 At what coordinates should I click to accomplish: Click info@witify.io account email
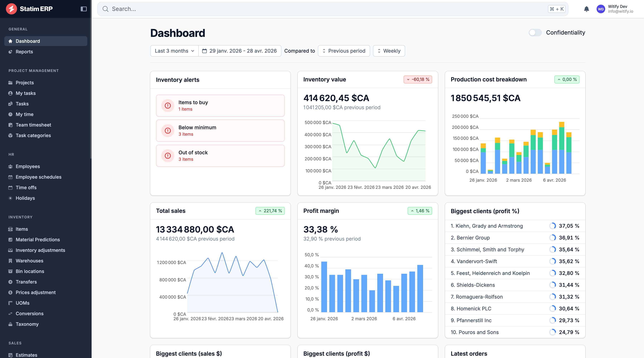tap(621, 11)
